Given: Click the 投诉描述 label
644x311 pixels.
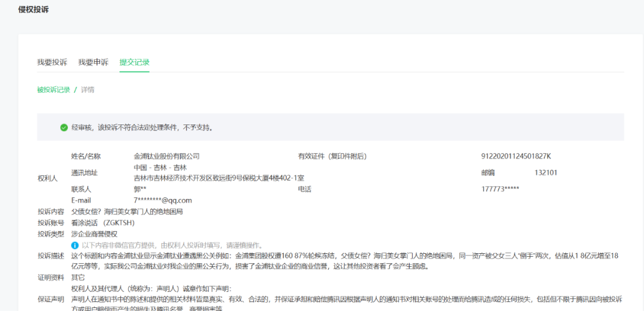Looking at the screenshot, I should pyautogui.click(x=51, y=256).
